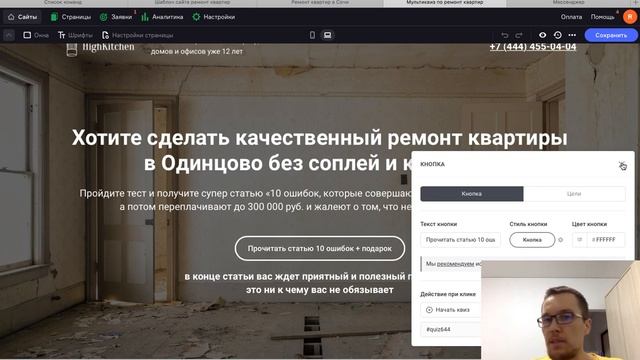The height and width of the screenshot is (360, 640).
Task: Click the Прочитать статью 10 ошибок + подарок button
Action: pyautogui.click(x=320, y=248)
